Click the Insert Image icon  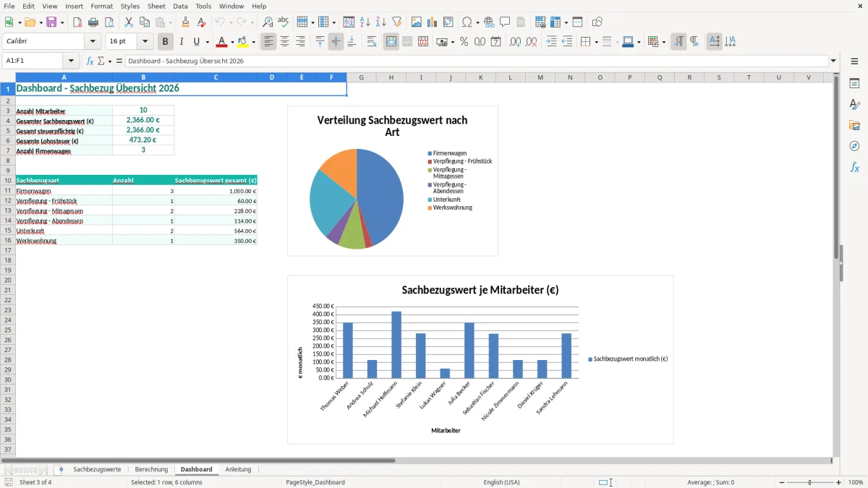pos(417,22)
